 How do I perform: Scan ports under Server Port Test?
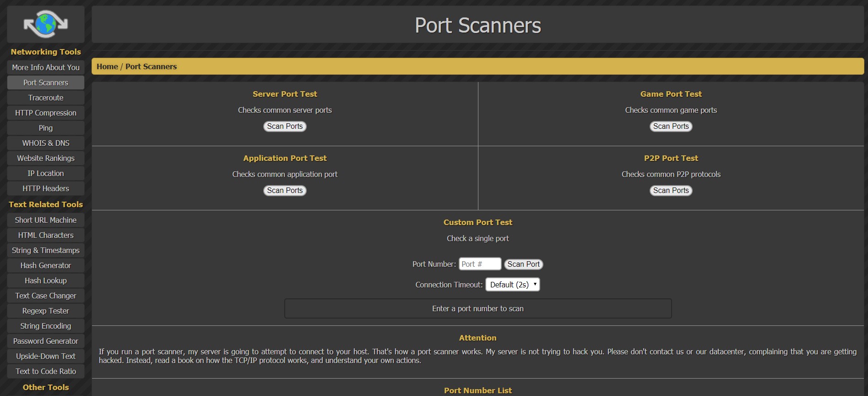tap(285, 126)
